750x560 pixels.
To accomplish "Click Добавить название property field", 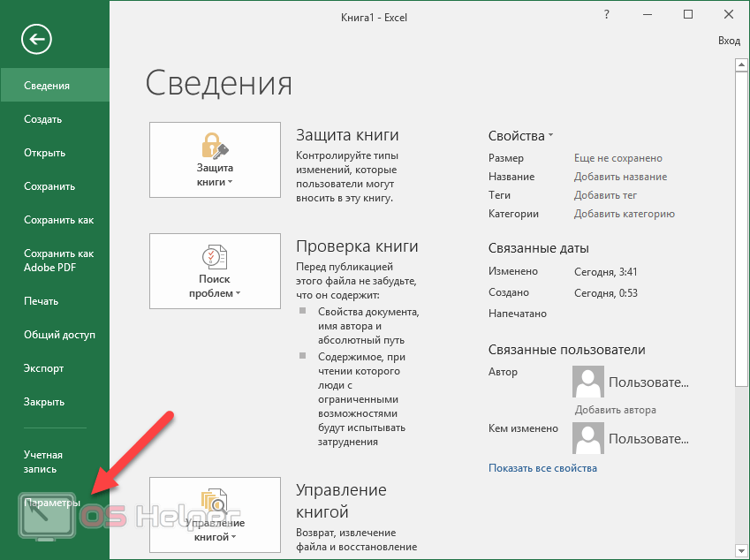I will click(620, 177).
